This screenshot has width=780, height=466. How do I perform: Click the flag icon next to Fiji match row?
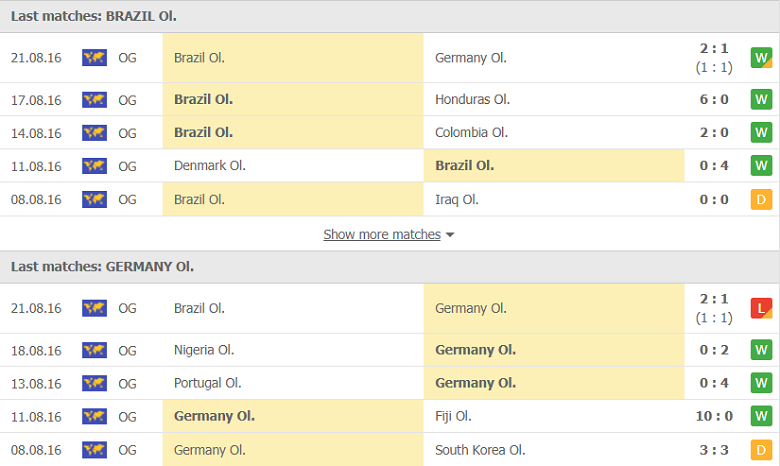coord(94,416)
